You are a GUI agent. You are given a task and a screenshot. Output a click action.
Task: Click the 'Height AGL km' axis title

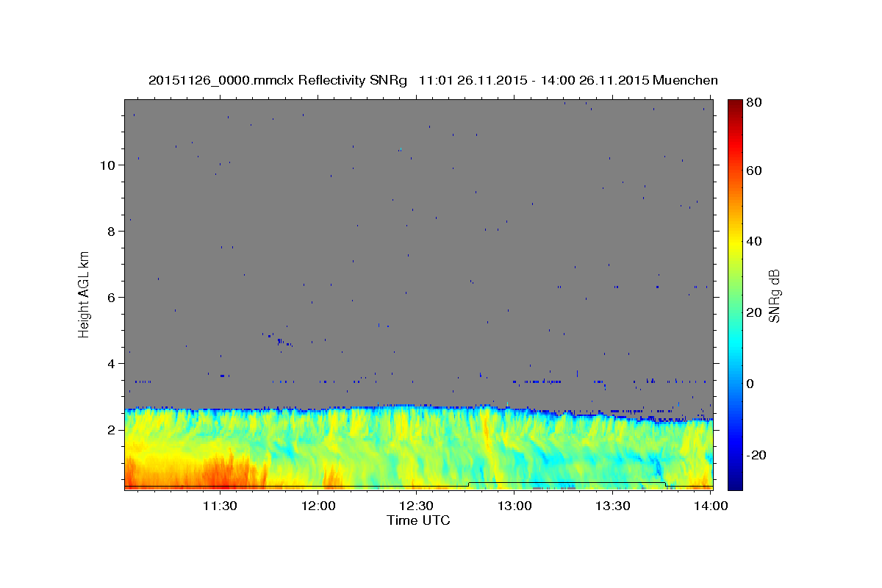click(x=85, y=294)
